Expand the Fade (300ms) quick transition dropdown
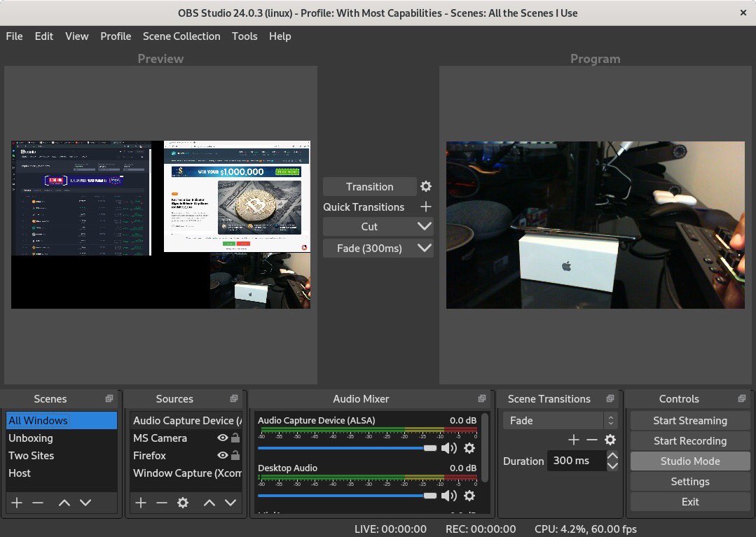This screenshot has width=756, height=537. click(x=425, y=248)
